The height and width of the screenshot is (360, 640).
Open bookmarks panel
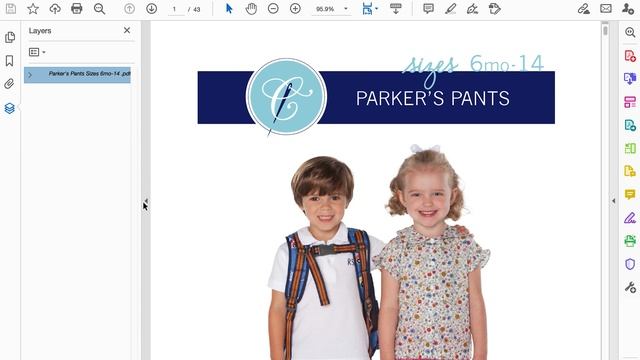(9, 61)
